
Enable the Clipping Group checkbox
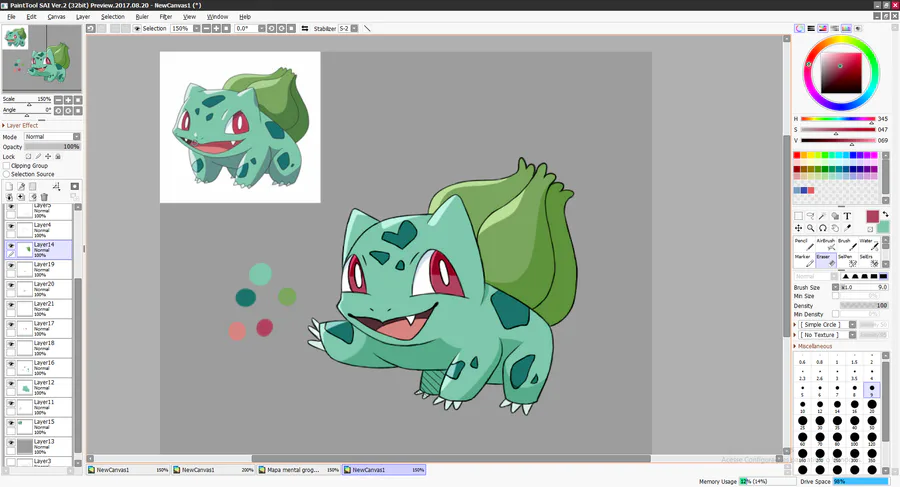(7, 165)
